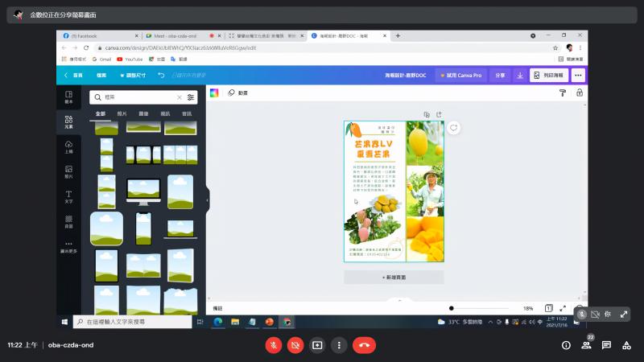This screenshot has height=362, width=644.
Task: Download the Canva design
Action: coord(519,76)
